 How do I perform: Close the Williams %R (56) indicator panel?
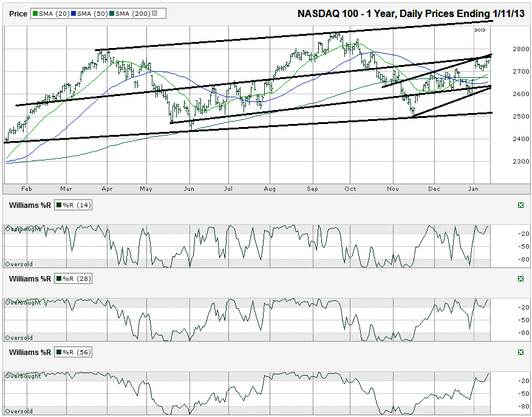coord(521,353)
